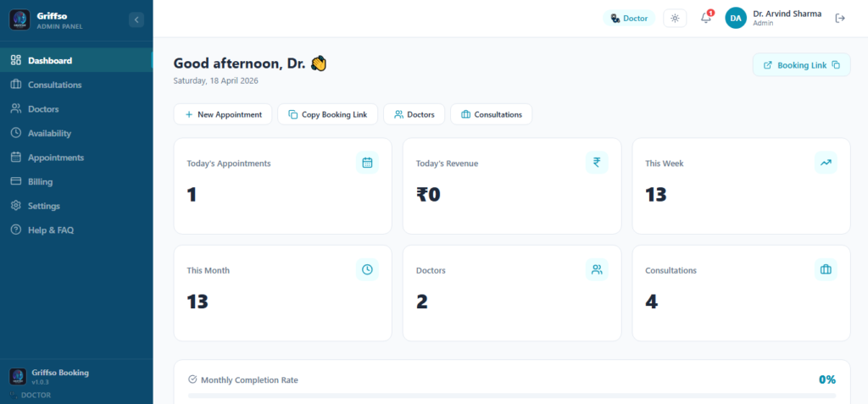868x404 pixels.
Task: Go to Billing in the sidebar
Action: pos(40,181)
